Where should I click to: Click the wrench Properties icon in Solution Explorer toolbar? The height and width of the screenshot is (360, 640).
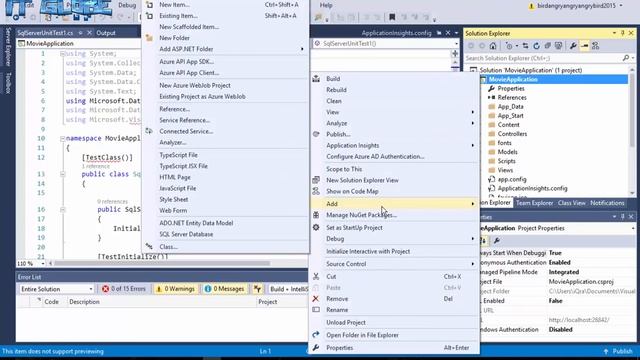tap(573, 46)
